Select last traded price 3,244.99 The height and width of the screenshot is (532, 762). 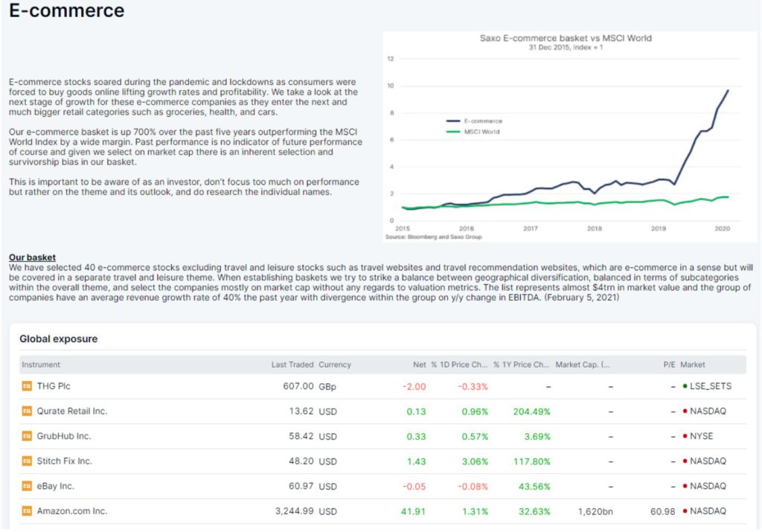294,511
